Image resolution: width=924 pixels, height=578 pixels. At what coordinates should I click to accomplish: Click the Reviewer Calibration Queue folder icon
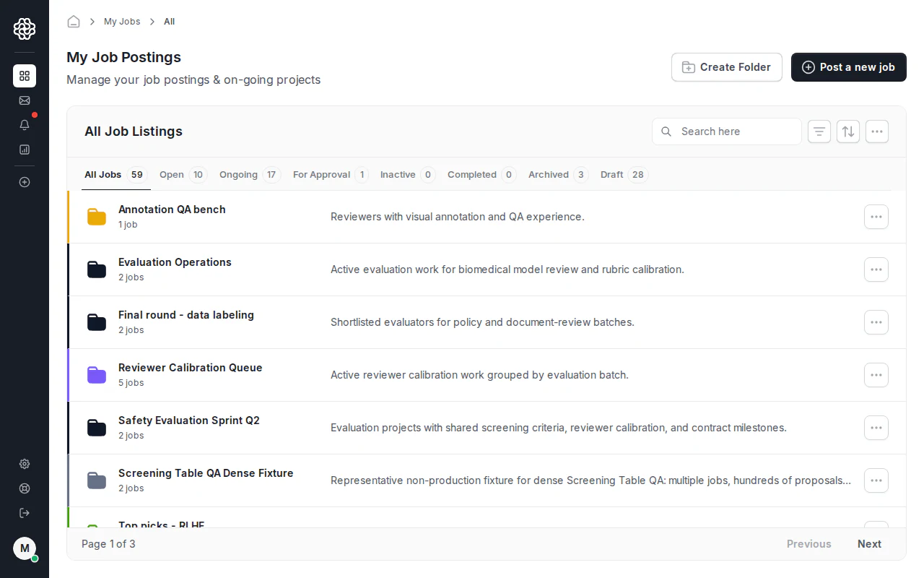[97, 375]
